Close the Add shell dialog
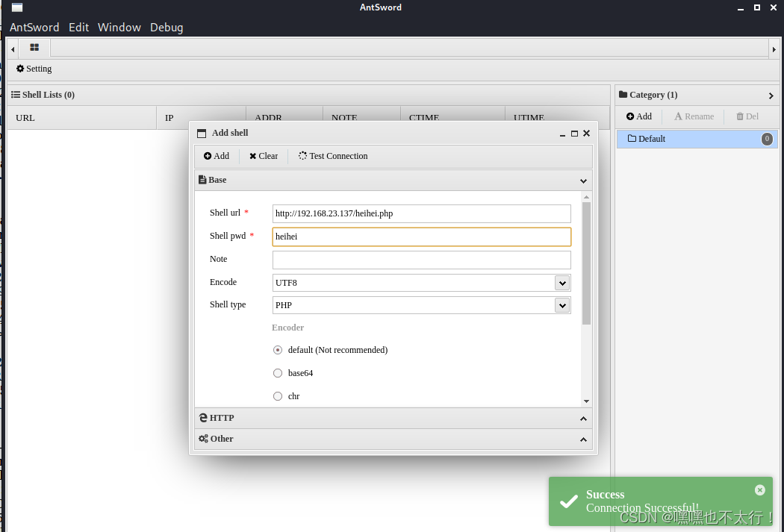Screen dimensions: 784x532 point(586,134)
